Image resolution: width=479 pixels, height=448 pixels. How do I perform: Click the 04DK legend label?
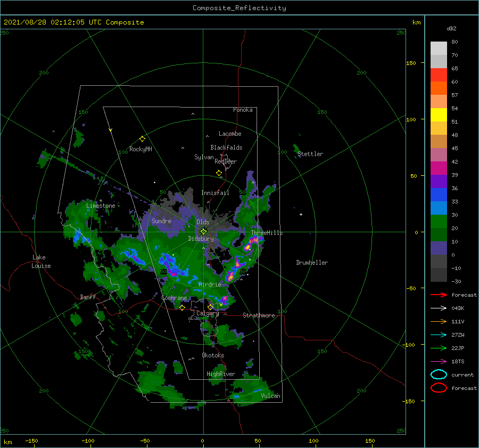pyautogui.click(x=458, y=308)
